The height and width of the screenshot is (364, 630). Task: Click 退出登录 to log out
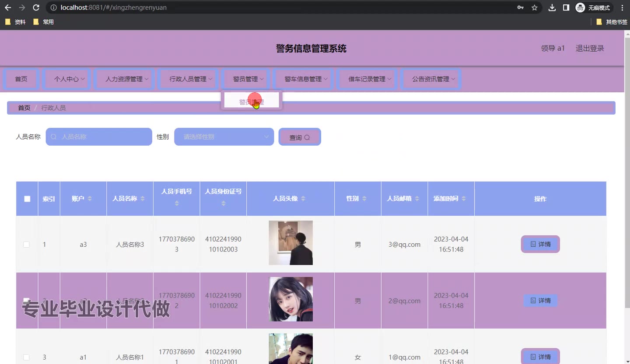tap(589, 49)
